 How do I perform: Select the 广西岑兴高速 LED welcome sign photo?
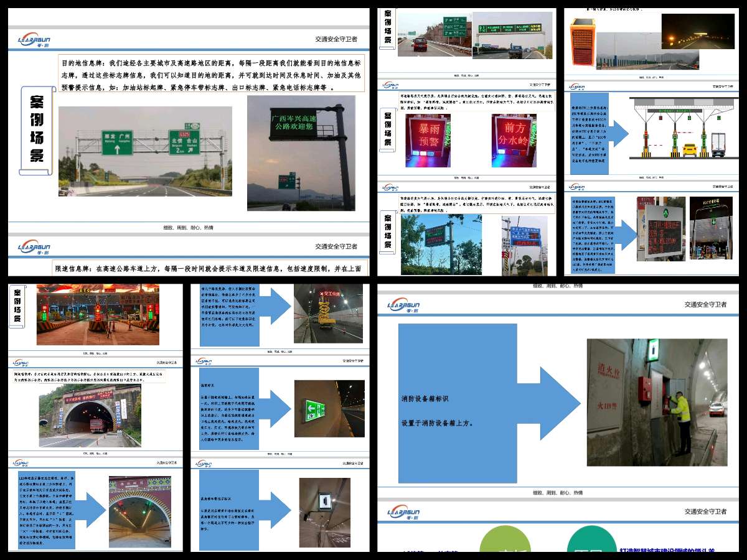pyautogui.click(x=301, y=153)
